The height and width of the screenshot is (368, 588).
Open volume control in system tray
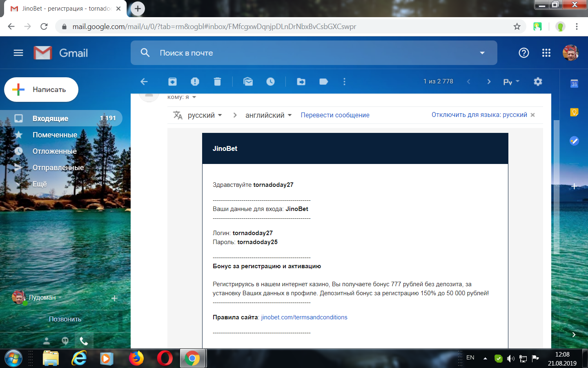tap(510, 359)
